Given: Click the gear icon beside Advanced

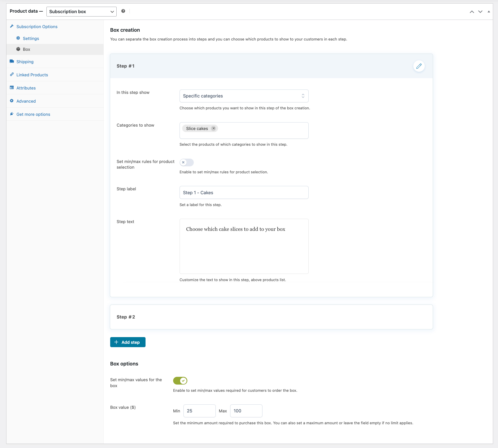Looking at the screenshot, I should tap(12, 101).
